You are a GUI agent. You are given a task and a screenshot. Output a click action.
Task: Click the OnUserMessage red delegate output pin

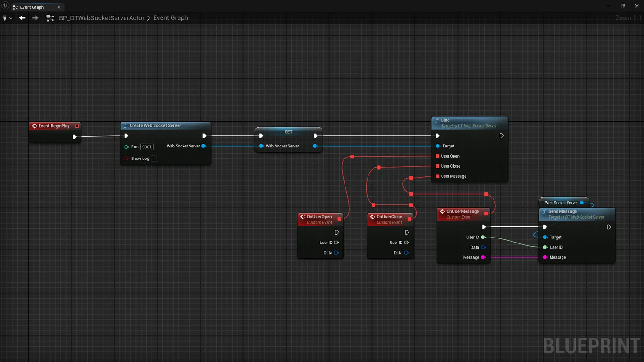(486, 214)
